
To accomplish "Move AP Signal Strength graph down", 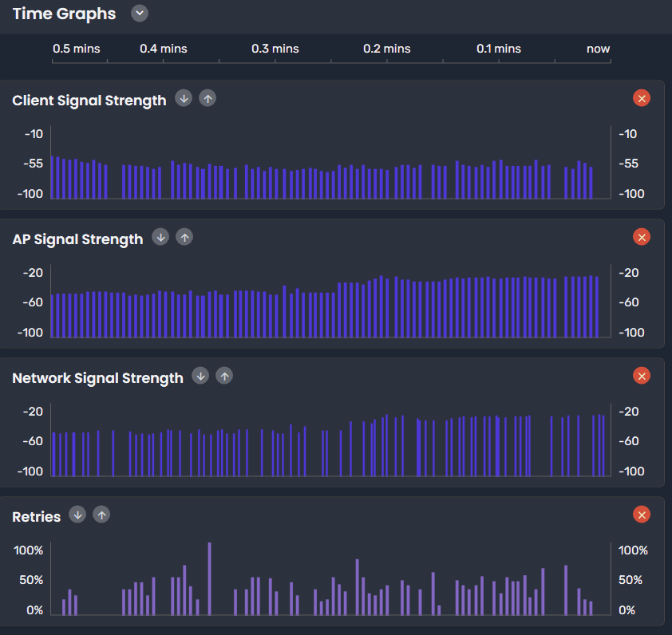I will click(x=160, y=237).
